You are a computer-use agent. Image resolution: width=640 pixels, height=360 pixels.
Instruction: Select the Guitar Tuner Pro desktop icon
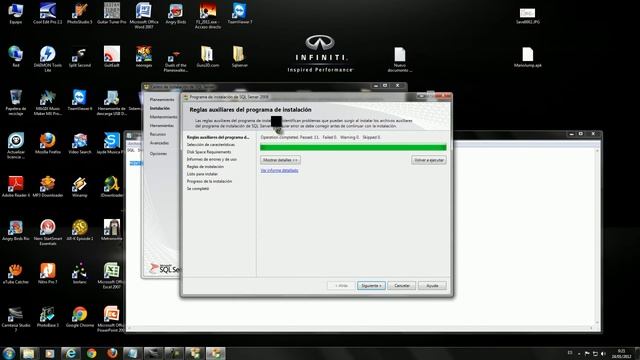(111, 13)
